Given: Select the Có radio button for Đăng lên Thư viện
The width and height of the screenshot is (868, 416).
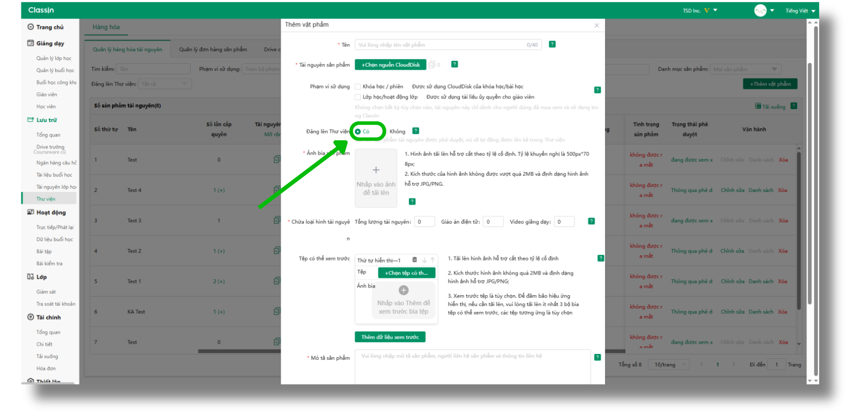Looking at the screenshot, I should [x=358, y=131].
